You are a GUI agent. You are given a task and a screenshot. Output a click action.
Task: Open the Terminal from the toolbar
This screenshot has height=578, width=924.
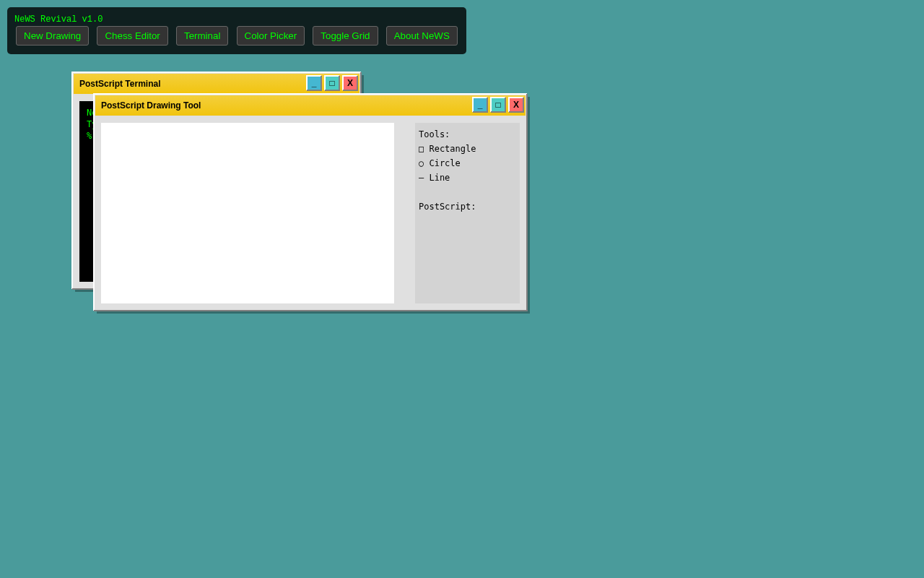[x=202, y=36]
